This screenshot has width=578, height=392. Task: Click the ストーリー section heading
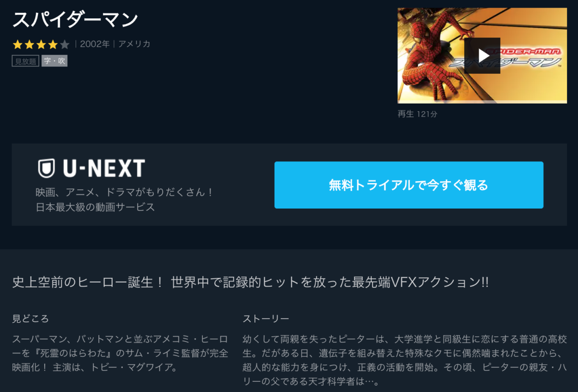(x=266, y=319)
